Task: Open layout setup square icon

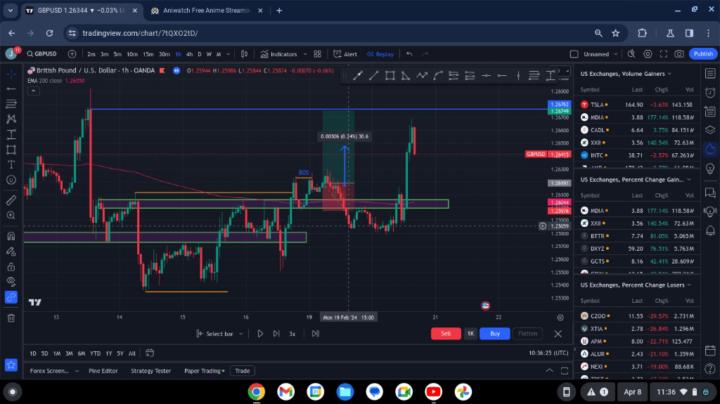Action: click(574, 54)
